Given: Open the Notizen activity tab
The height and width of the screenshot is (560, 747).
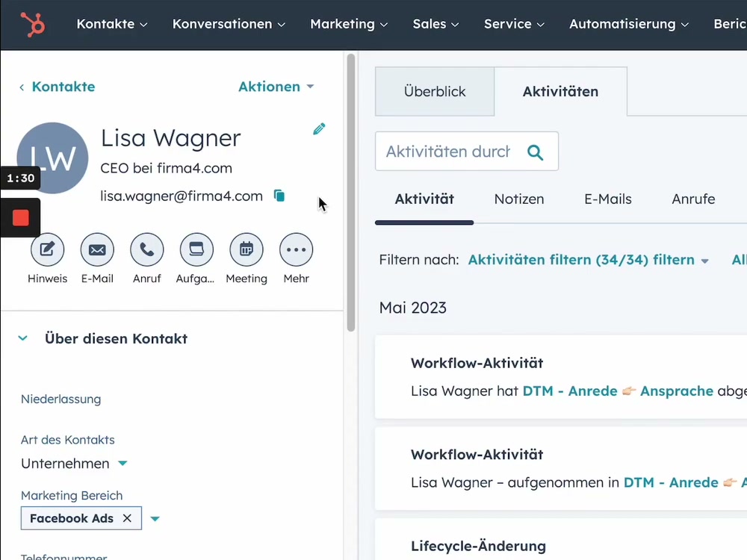Looking at the screenshot, I should point(519,199).
